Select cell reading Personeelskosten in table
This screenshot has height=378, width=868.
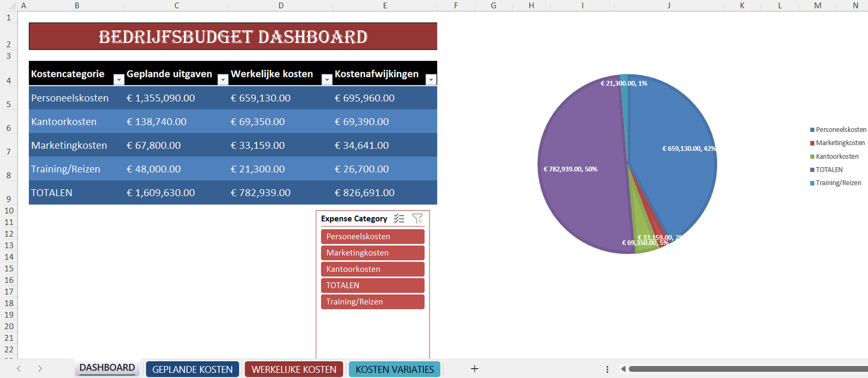pos(76,98)
